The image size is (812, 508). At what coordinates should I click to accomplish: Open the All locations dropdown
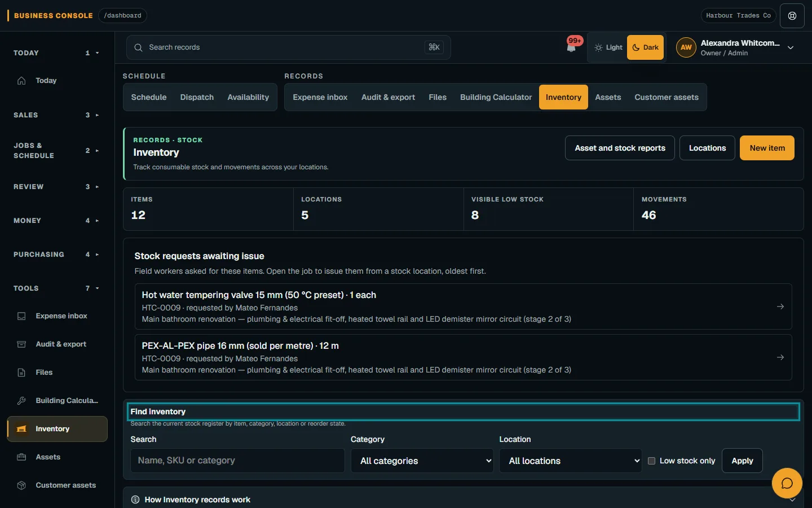tap(571, 461)
